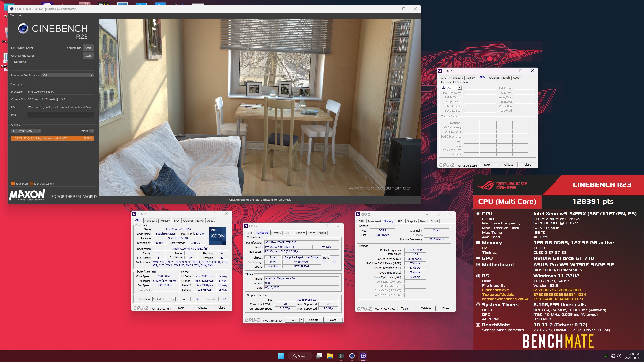Click Validate in the CPU-Z Mainboard window

(x=314, y=320)
